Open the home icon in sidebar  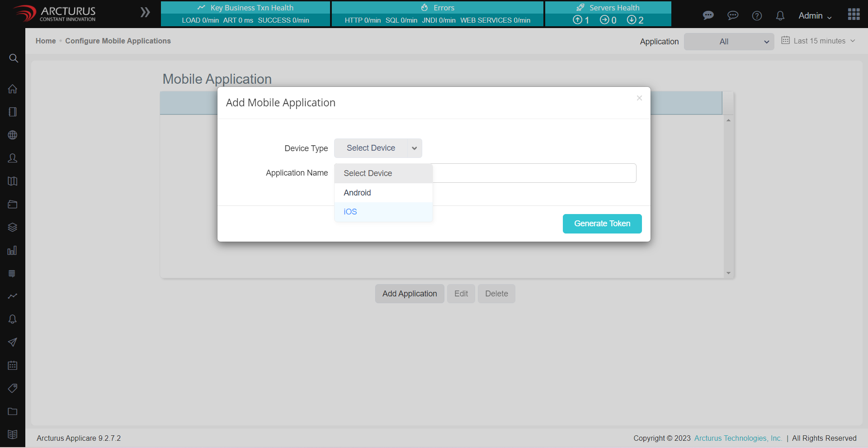click(x=13, y=89)
